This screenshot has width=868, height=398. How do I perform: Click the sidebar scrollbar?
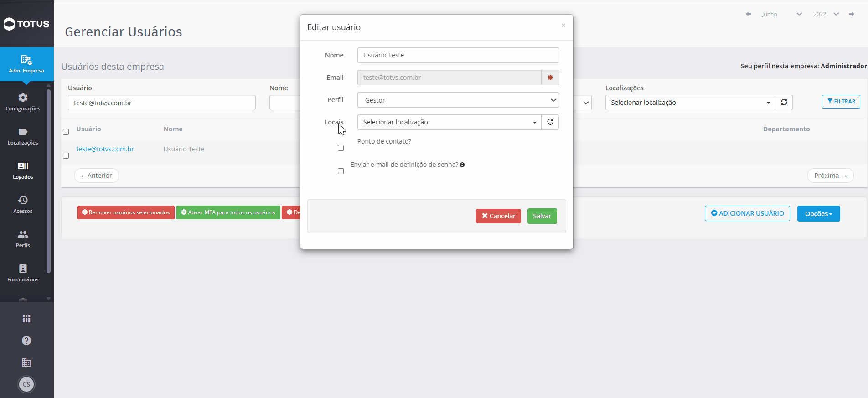[48, 181]
